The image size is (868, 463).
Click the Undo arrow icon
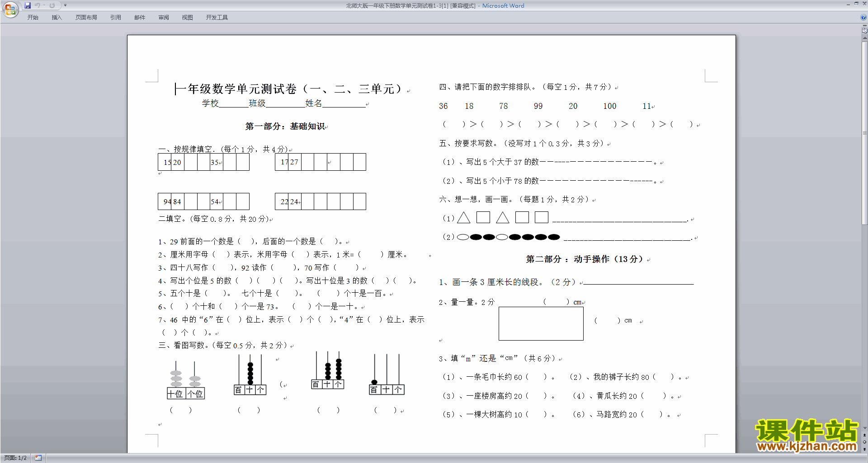(37, 5)
